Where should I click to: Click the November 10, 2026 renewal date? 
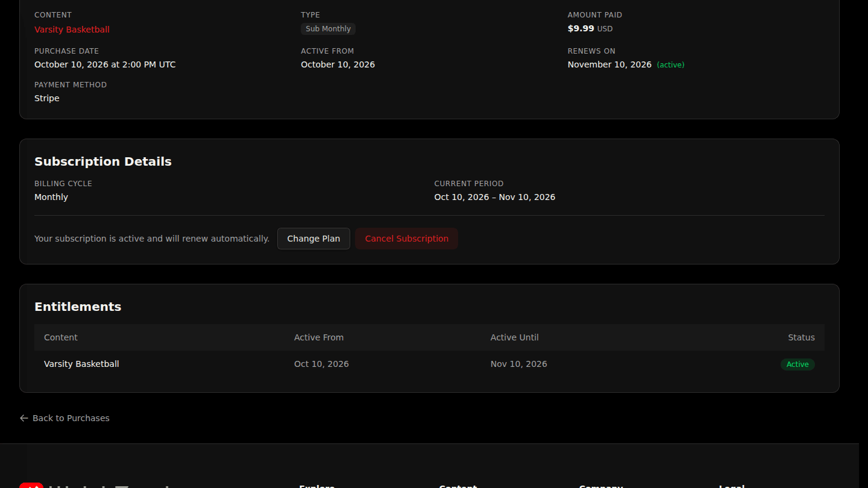tap(609, 64)
